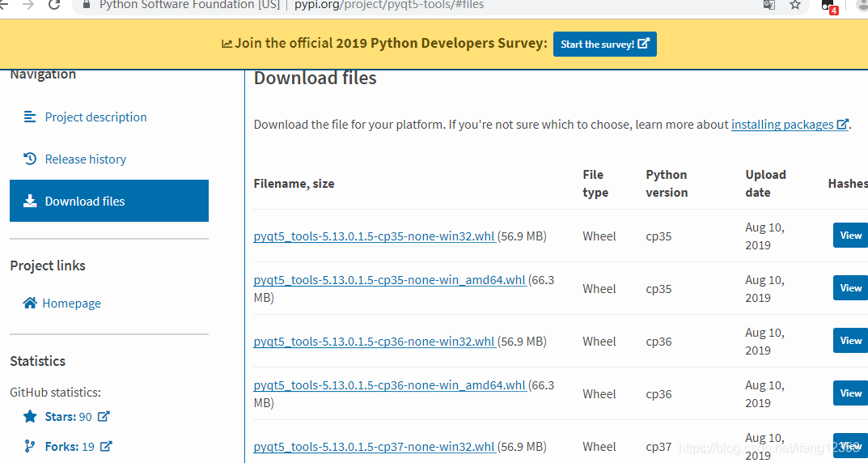Open the extension icon with red badge
The height and width of the screenshot is (463, 868).
click(x=829, y=6)
